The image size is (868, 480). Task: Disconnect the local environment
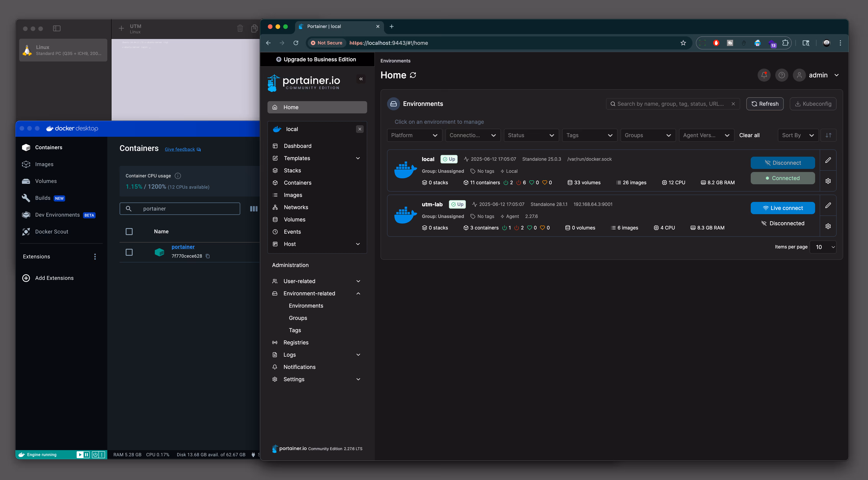click(782, 163)
